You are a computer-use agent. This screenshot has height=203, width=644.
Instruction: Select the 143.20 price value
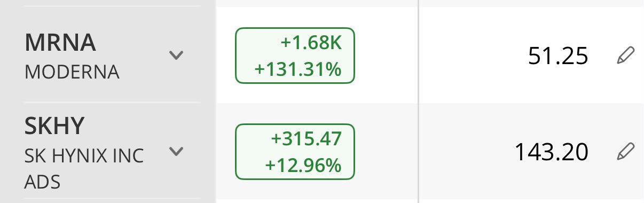coord(551,153)
